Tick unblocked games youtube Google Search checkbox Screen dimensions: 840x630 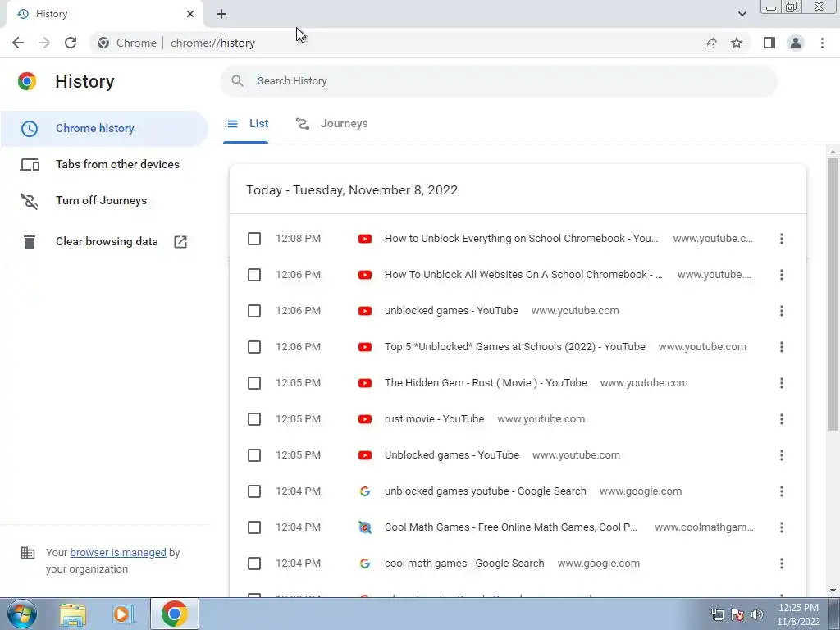(254, 491)
